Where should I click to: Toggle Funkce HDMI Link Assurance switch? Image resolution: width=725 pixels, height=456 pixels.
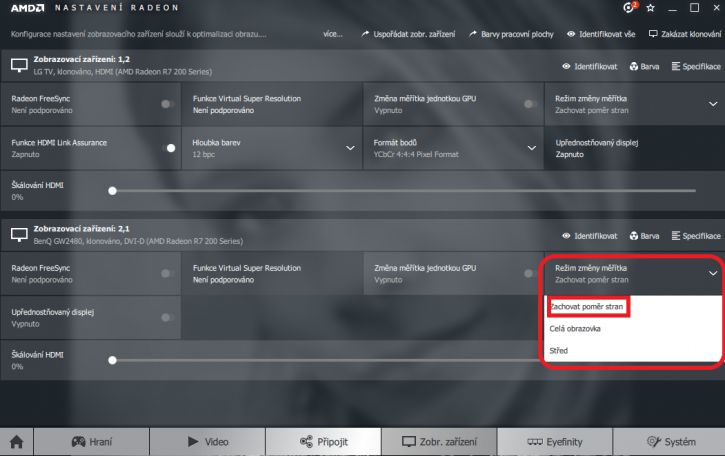click(x=169, y=148)
